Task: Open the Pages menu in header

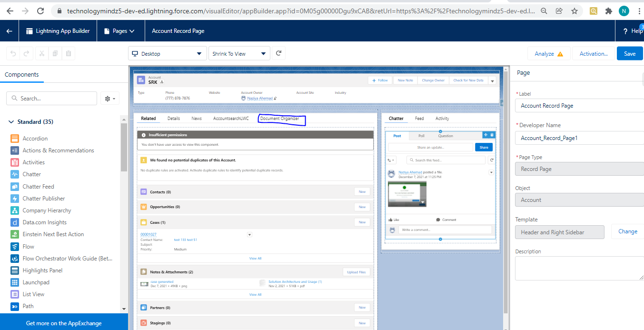Action: point(119,31)
